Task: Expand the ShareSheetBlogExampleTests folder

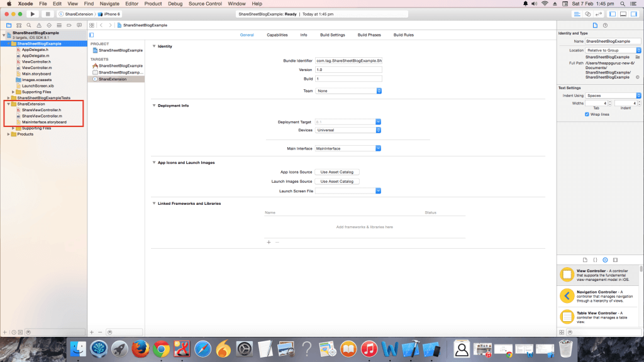Action: pyautogui.click(x=8, y=98)
